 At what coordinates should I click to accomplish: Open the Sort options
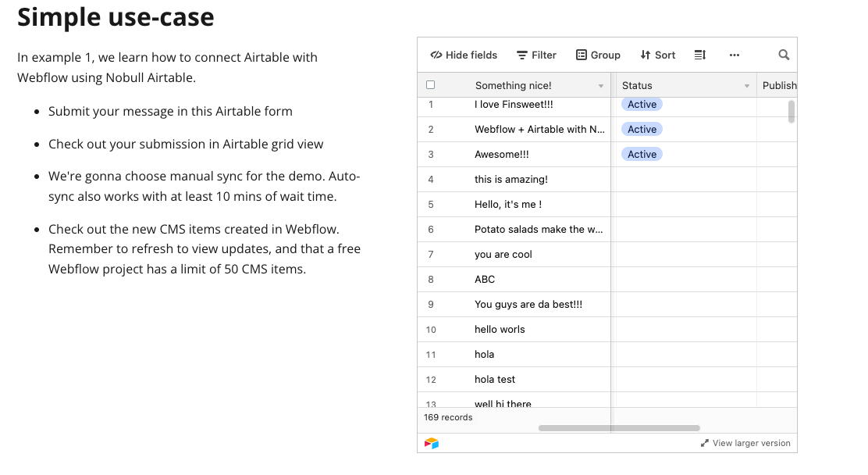(658, 55)
